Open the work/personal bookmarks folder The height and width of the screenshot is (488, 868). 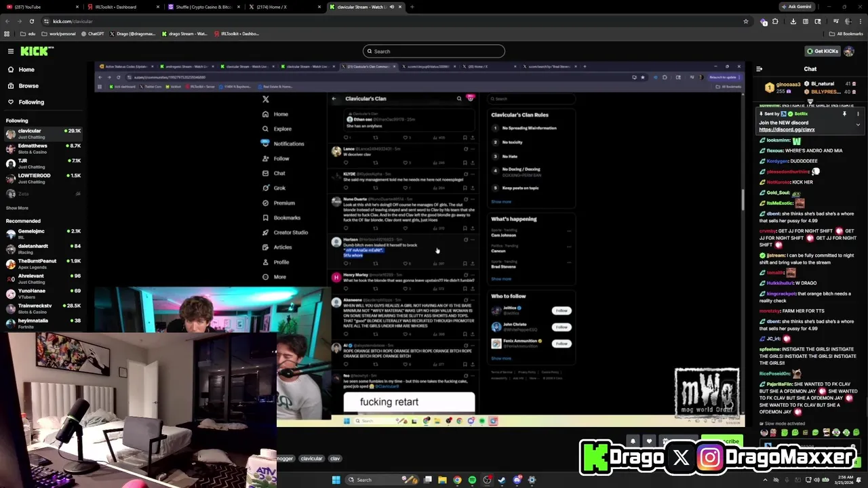point(58,33)
